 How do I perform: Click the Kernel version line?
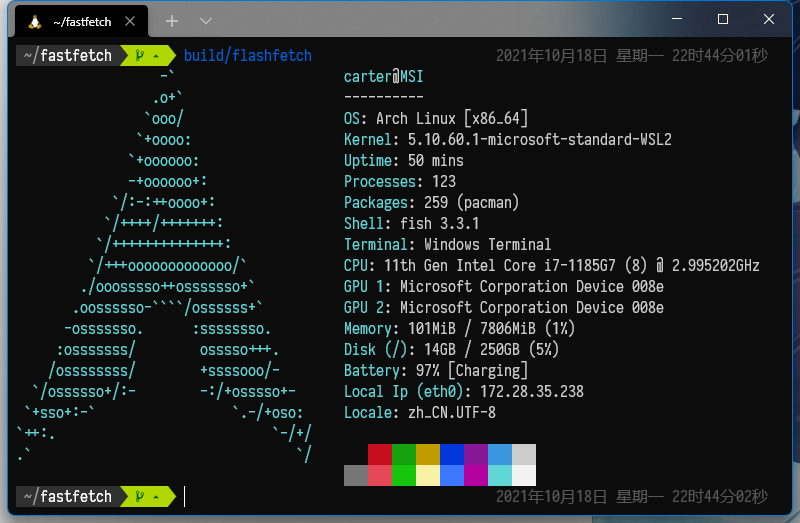[508, 139]
